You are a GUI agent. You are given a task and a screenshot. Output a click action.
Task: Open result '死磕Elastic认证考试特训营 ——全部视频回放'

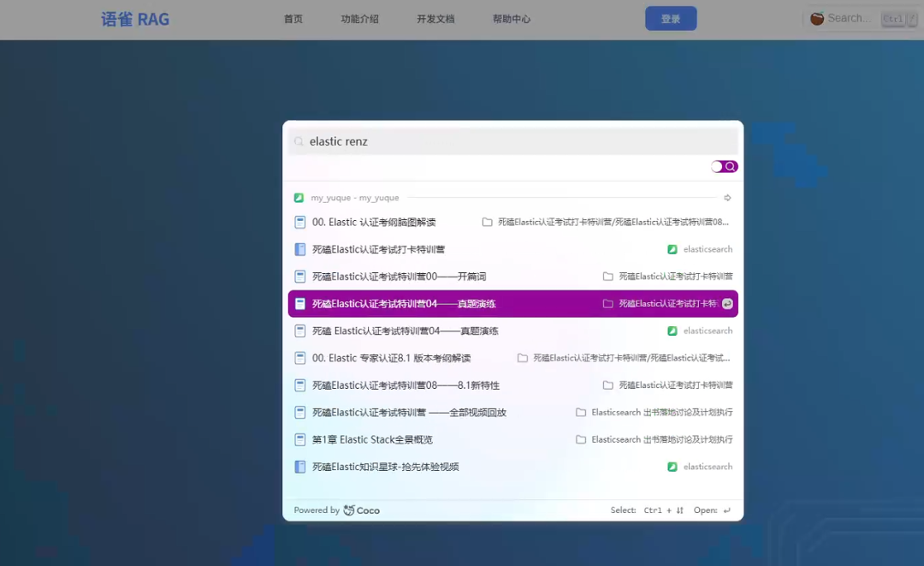(512, 412)
